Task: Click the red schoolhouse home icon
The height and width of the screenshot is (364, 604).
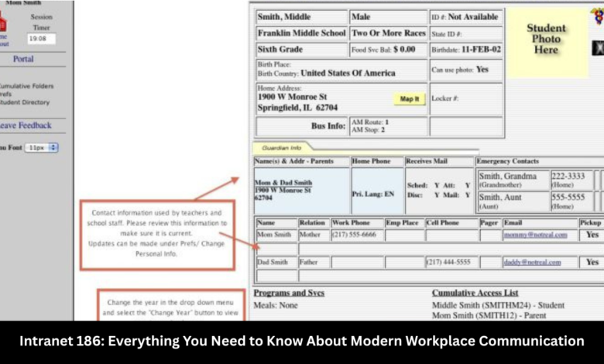Action: click(2, 22)
